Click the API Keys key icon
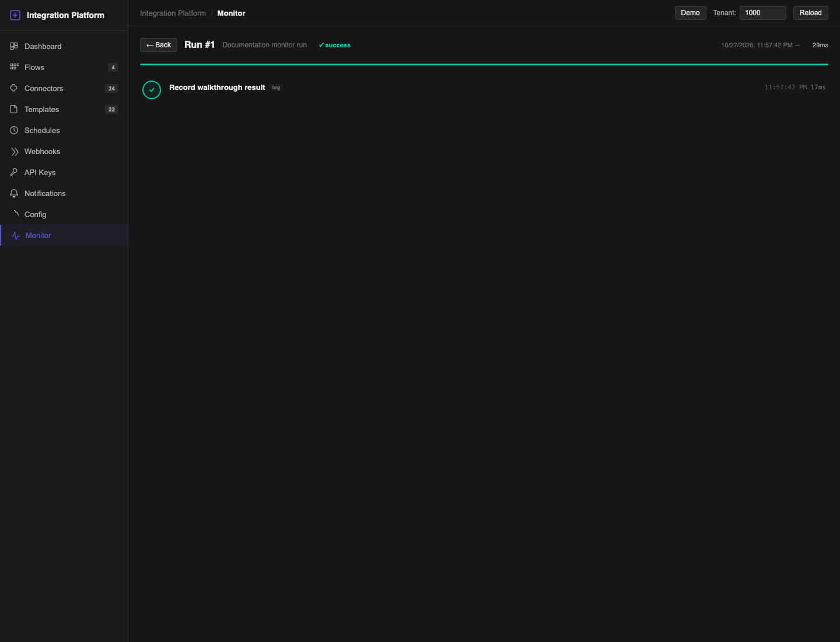Image resolution: width=840 pixels, height=642 pixels. point(14,172)
